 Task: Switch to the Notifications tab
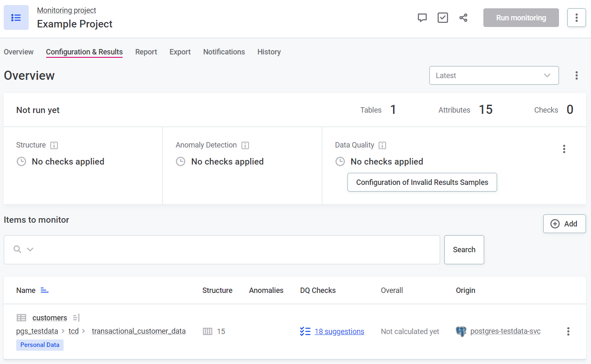click(x=224, y=52)
